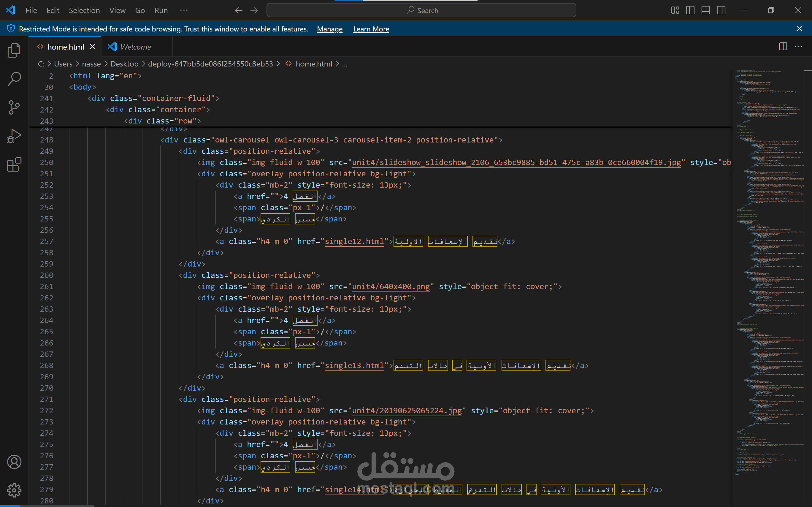The image size is (812, 507).
Task: Open the Accounts menu icon
Action: (x=14, y=462)
